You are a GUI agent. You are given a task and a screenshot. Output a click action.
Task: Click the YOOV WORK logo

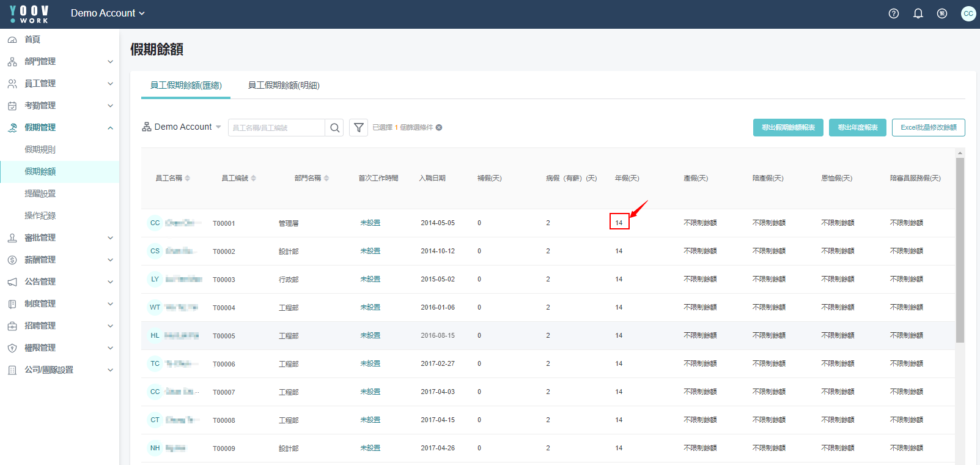pos(29,14)
